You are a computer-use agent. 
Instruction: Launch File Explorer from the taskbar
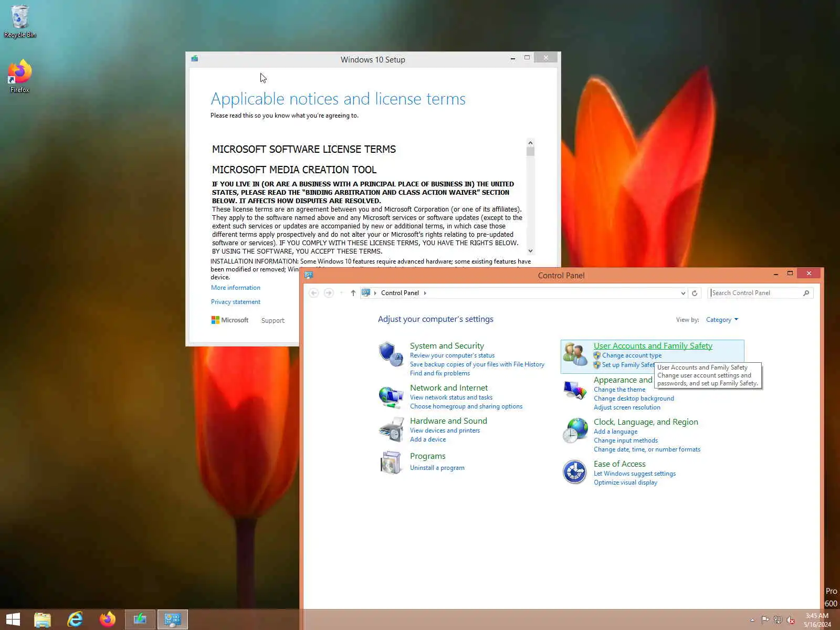click(x=43, y=619)
